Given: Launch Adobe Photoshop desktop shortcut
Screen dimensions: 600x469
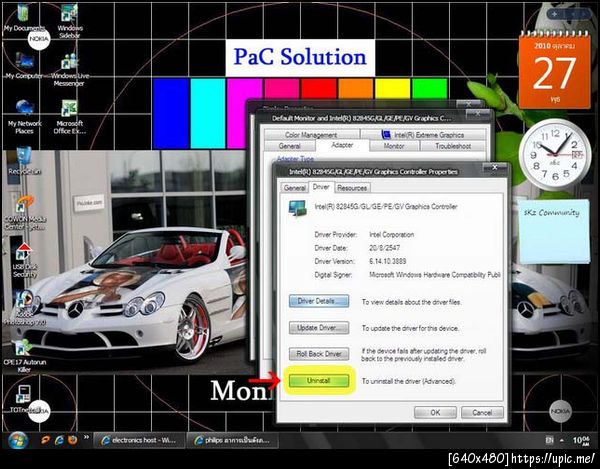Looking at the screenshot, I should [24, 308].
